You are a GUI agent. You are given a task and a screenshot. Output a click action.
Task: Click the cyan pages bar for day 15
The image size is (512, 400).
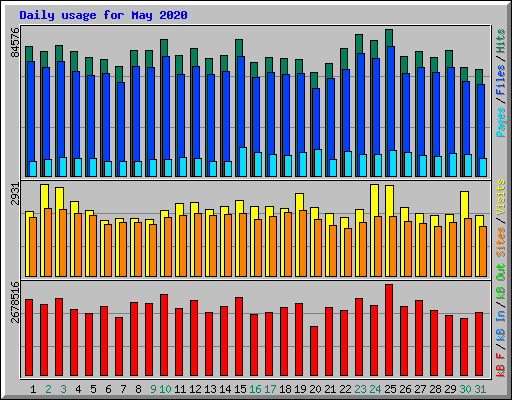pyautogui.click(x=243, y=162)
